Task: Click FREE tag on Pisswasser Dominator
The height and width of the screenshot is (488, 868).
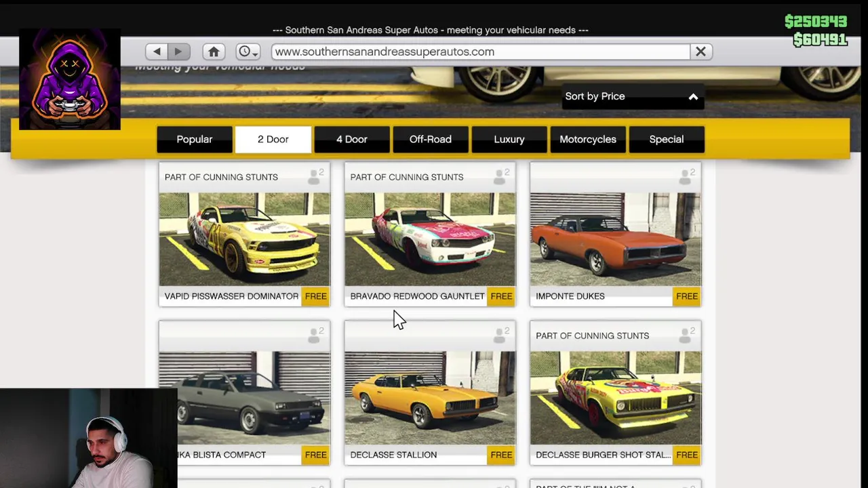Action: pyautogui.click(x=315, y=296)
